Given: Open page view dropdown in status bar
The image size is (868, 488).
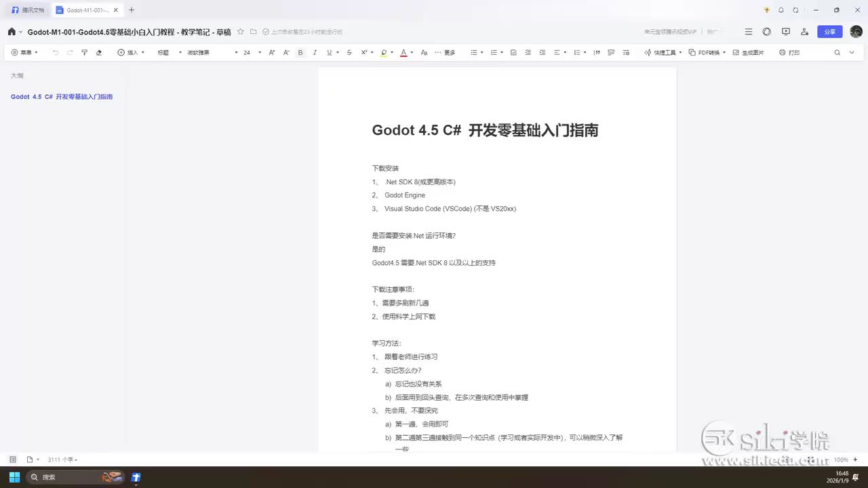Looking at the screenshot, I should pyautogui.click(x=33, y=460).
